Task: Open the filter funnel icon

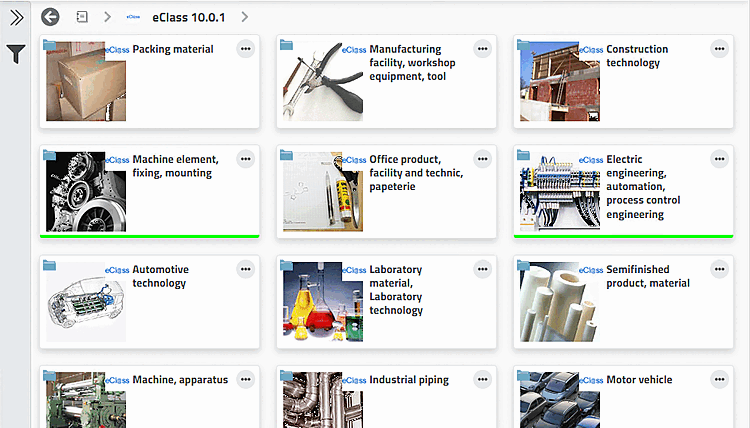Action: 16,54
